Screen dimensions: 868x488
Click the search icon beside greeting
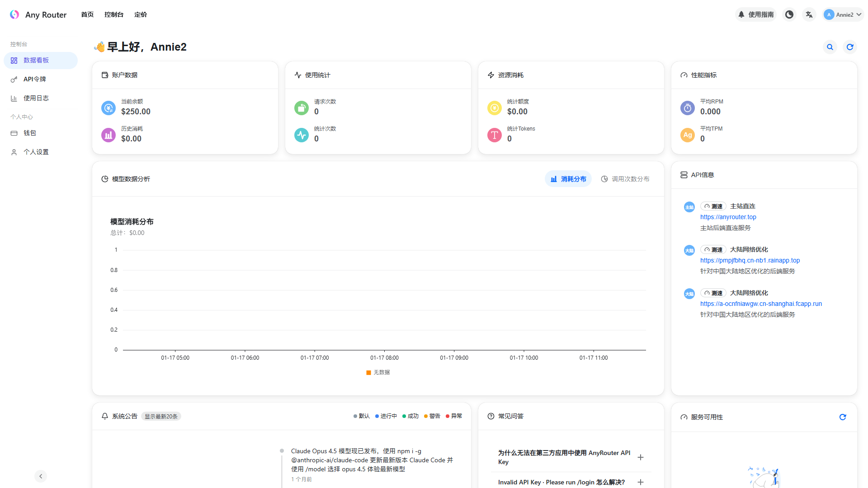[830, 47]
